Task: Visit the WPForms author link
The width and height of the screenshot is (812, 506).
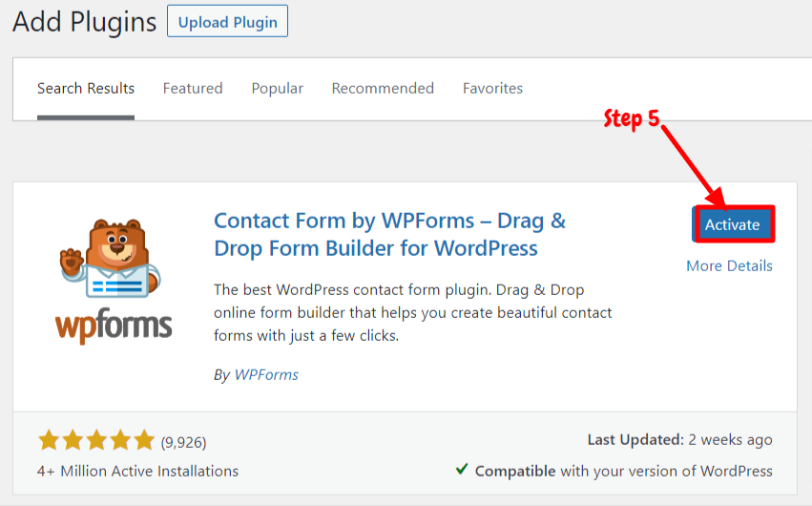Action: [266, 374]
